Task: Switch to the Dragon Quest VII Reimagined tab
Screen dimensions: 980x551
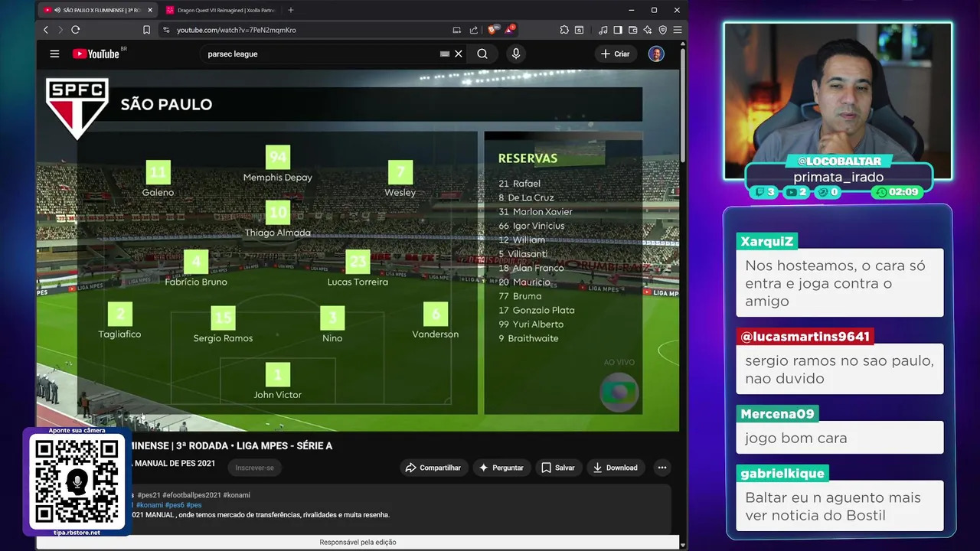Action: (x=222, y=10)
